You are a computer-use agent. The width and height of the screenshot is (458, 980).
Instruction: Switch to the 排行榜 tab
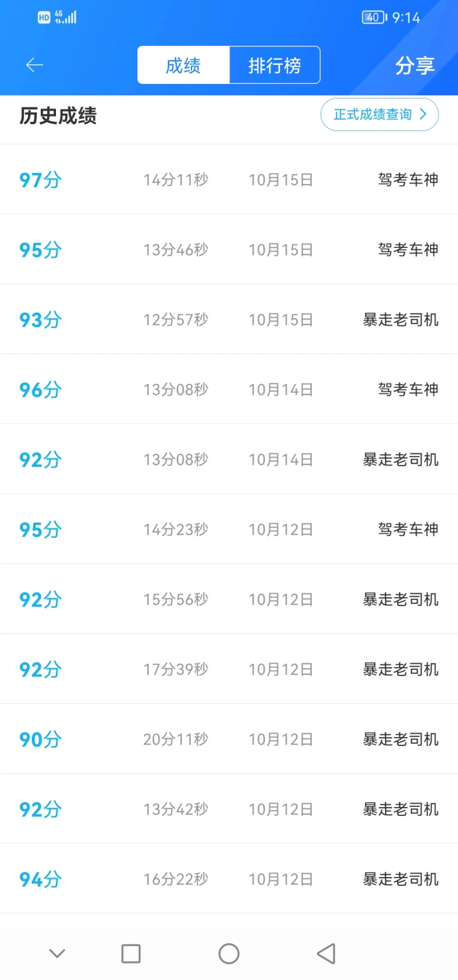click(x=274, y=65)
